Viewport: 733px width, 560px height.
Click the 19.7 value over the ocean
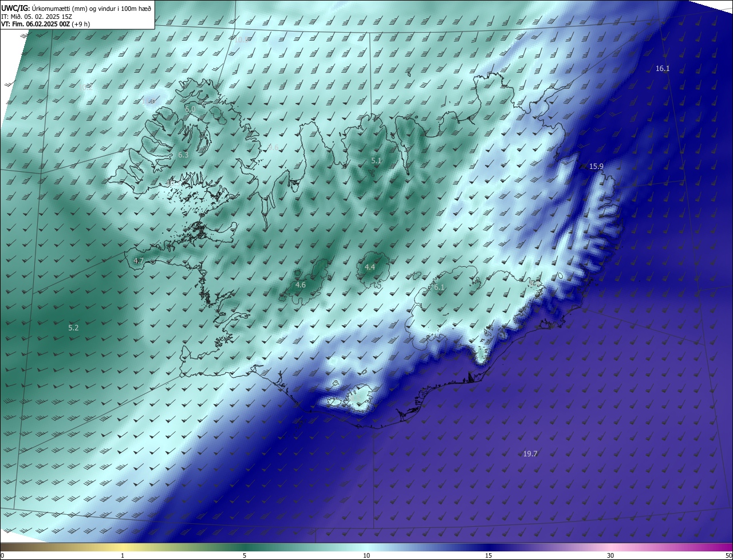[x=530, y=454]
